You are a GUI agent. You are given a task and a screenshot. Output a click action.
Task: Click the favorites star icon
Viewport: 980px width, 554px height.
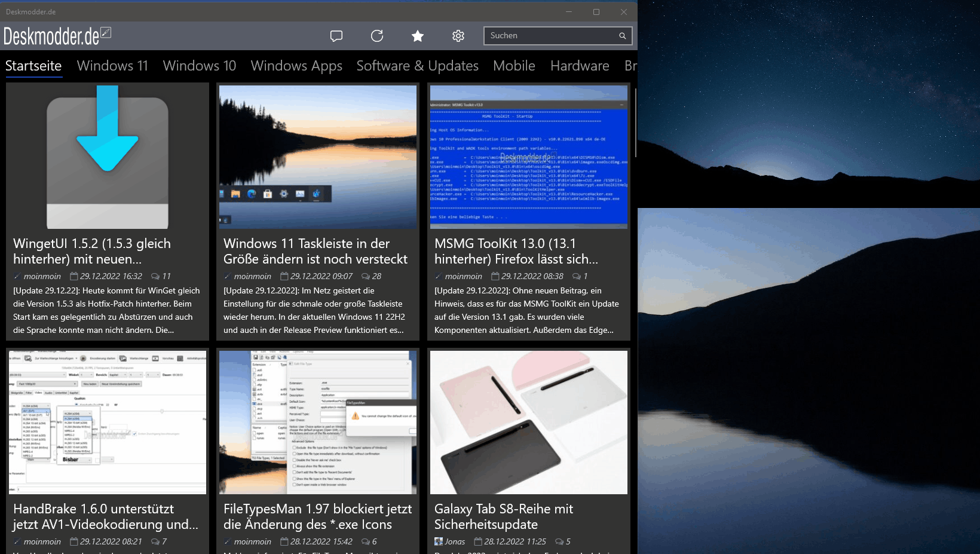(418, 36)
